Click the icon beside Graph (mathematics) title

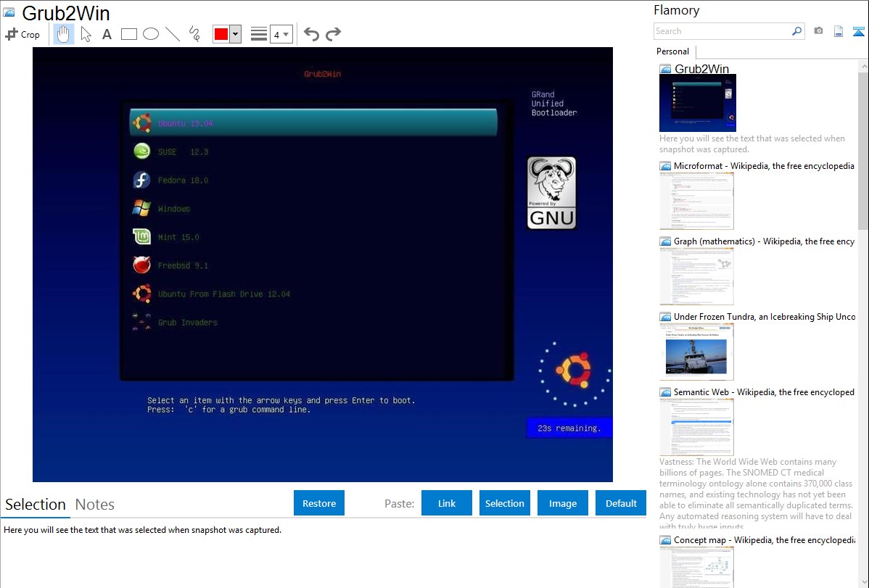coord(665,241)
